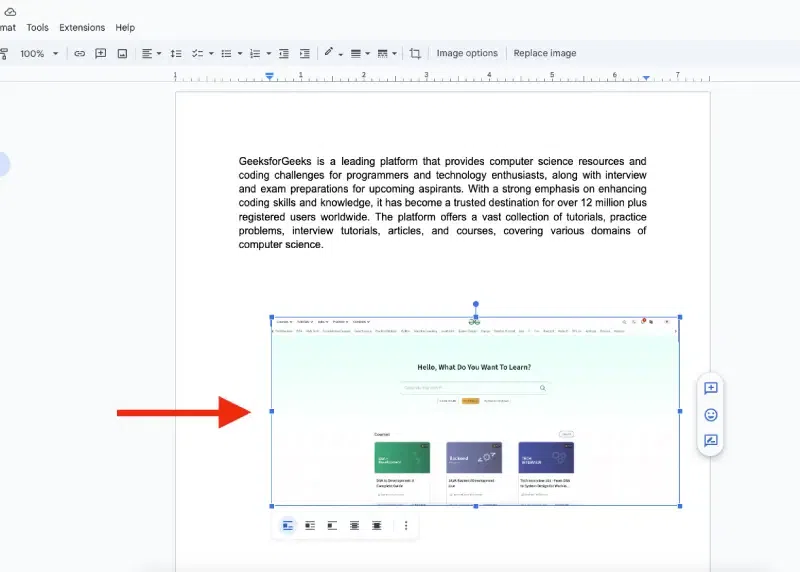800x572 pixels.
Task: Click the left indent marker on ruler
Action: [269, 77]
